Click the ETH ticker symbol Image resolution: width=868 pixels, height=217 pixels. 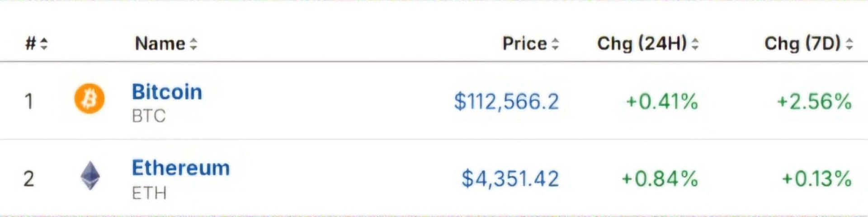[x=149, y=193]
